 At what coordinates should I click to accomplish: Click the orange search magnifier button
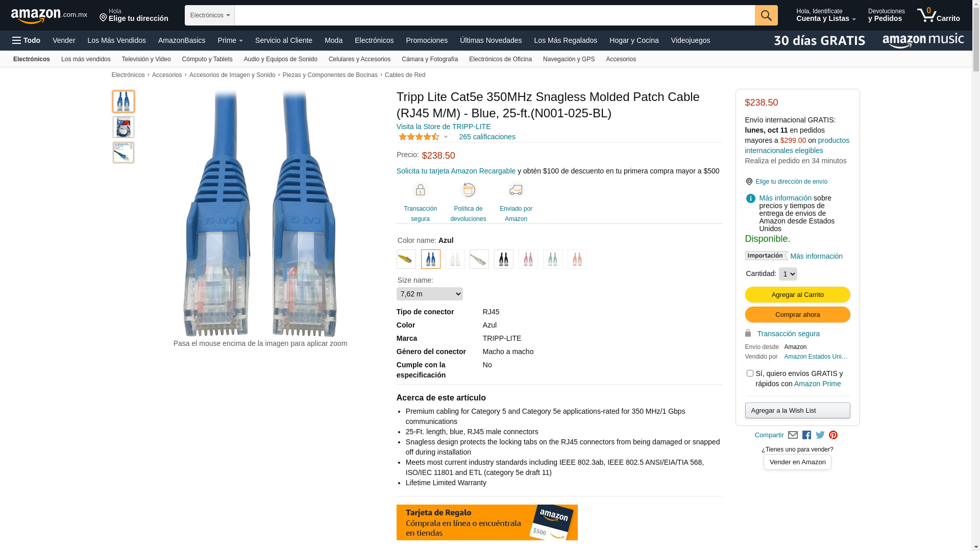pyautogui.click(x=766, y=15)
